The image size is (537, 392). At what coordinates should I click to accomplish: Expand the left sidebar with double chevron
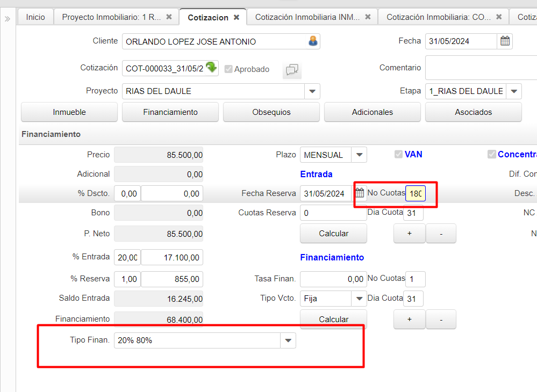[8, 19]
